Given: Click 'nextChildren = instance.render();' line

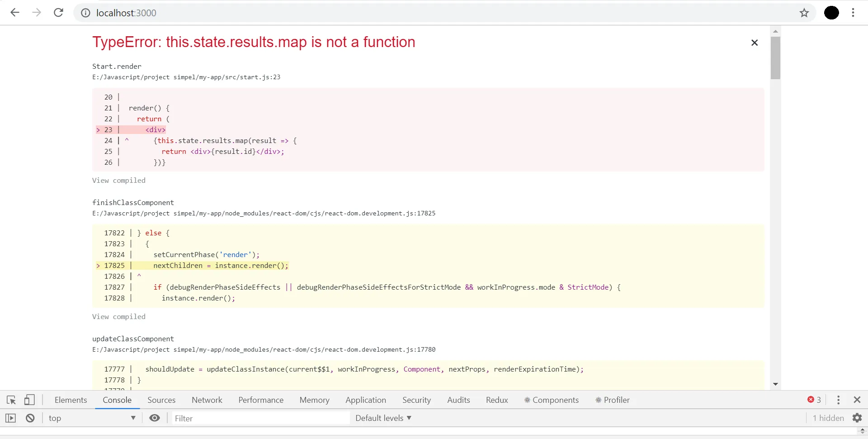Looking at the screenshot, I should 221,266.
